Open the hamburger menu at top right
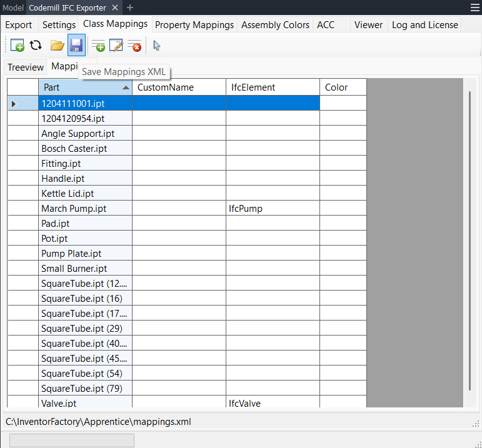Screen dimensions: 482x448 [x=474, y=7]
